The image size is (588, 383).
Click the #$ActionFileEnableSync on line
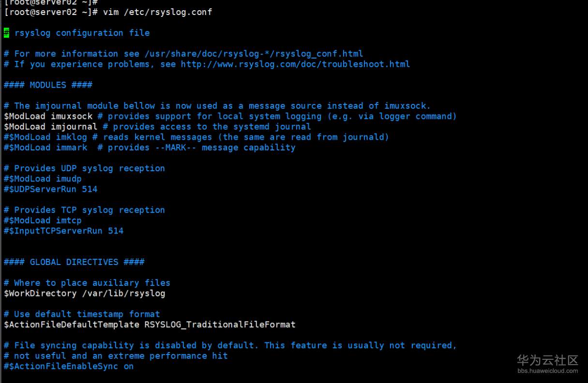click(69, 367)
